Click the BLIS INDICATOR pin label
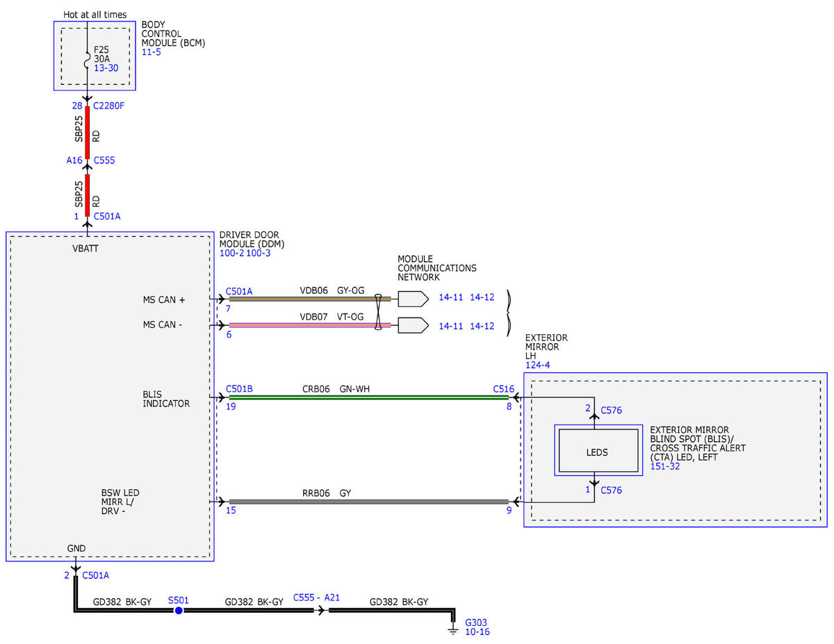 click(166, 399)
